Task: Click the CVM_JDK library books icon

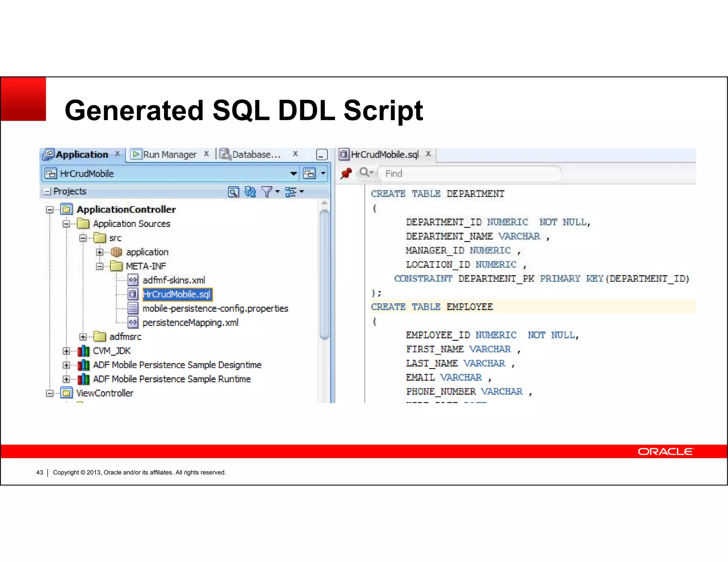Action: coord(84,351)
